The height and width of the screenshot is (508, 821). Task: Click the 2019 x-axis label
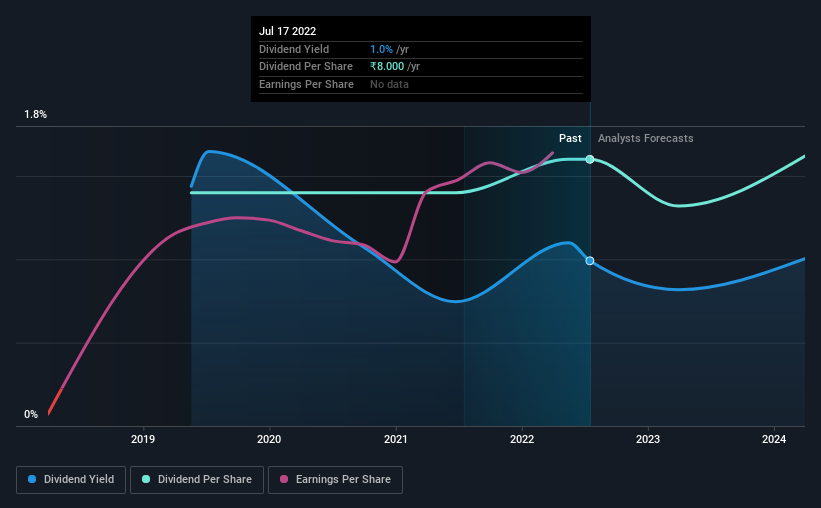(143, 439)
